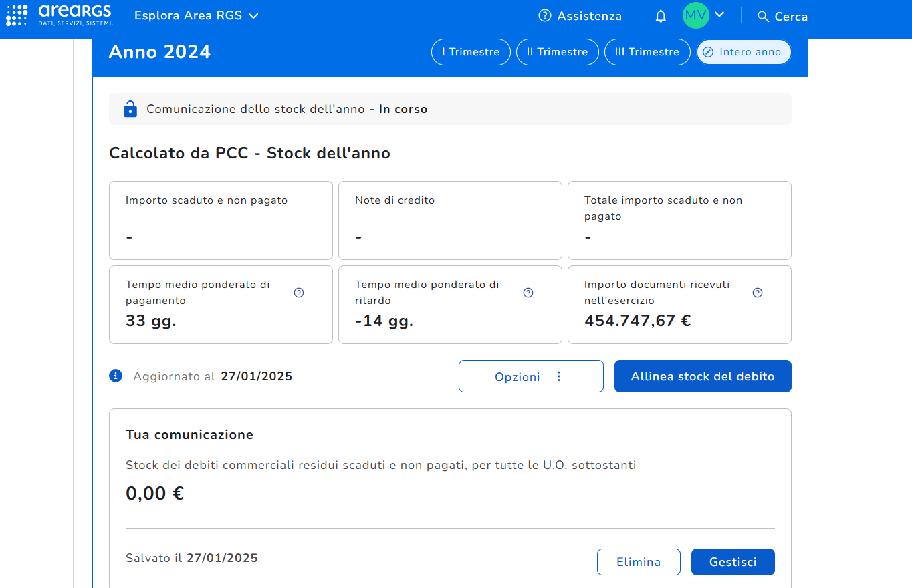
Task: Click Allinea stock del debito button
Action: click(702, 376)
